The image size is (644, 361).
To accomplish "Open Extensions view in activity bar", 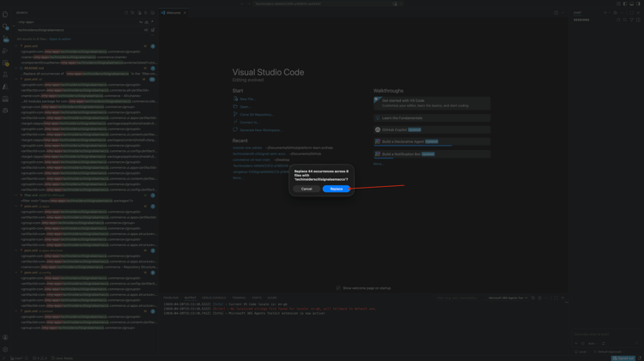I will tap(5, 63).
